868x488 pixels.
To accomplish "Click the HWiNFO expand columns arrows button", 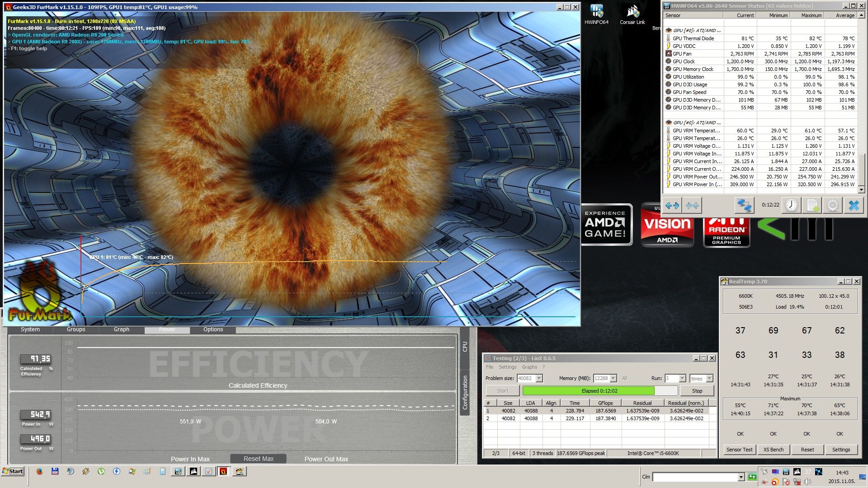I will pos(672,206).
